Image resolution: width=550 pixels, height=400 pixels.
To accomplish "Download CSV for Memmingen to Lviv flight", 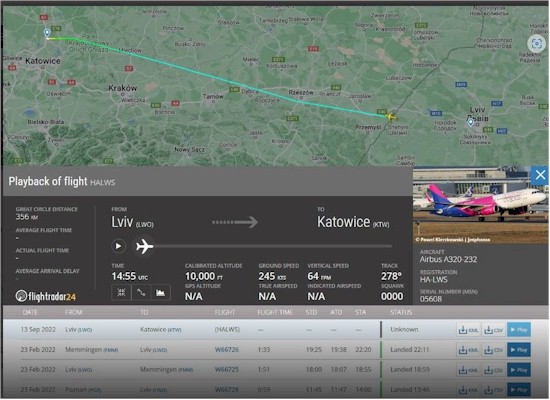I will click(494, 350).
